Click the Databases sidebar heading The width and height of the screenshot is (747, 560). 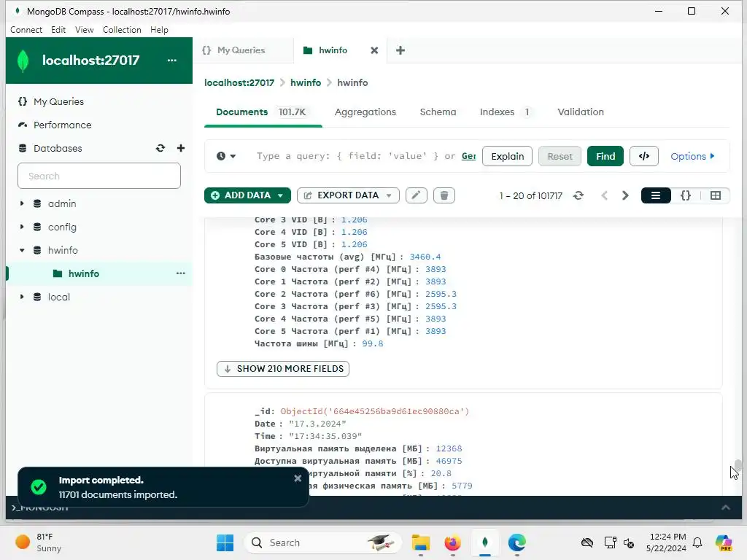click(x=57, y=148)
